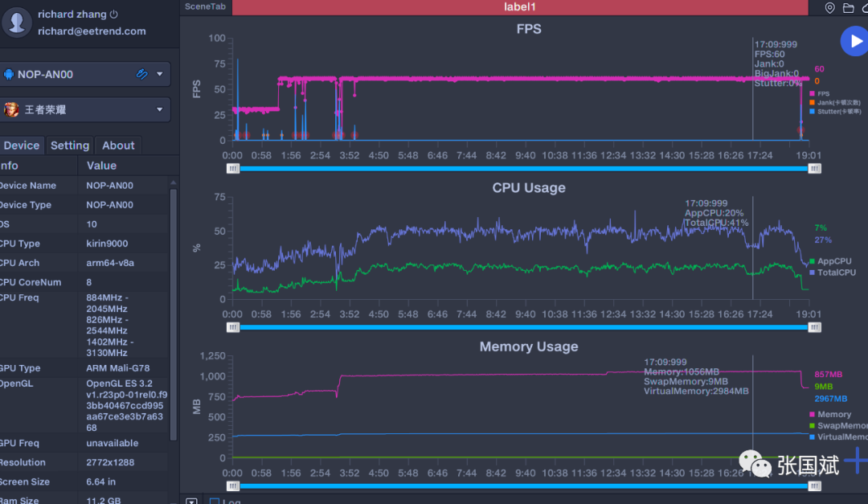The image size is (868, 504).
Task: Select the SceneTab tab
Action: pos(206,6)
